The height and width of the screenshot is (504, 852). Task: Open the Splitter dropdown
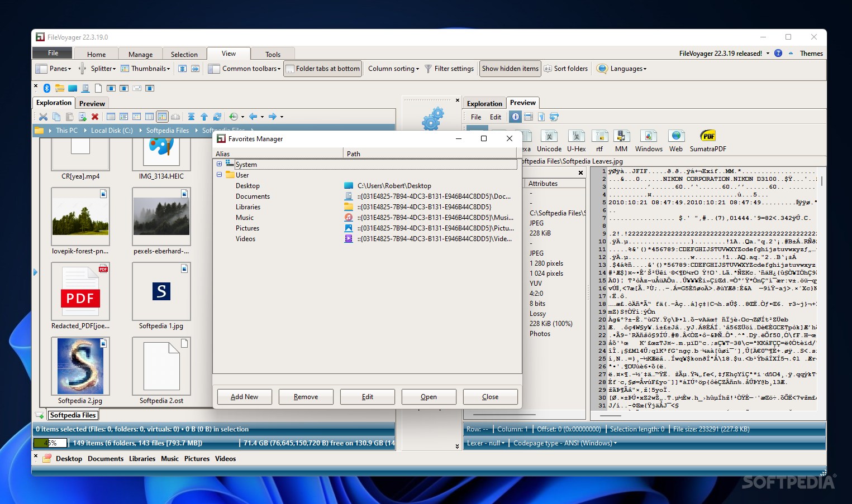(97, 69)
